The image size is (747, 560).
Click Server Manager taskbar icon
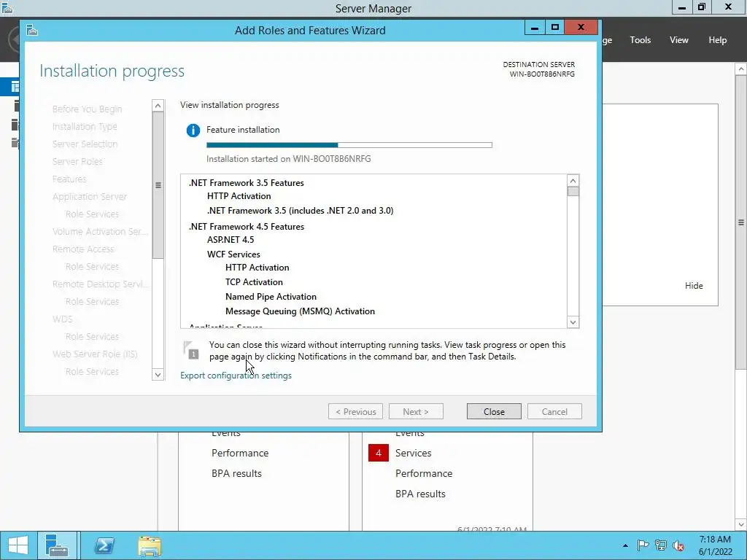point(57,545)
